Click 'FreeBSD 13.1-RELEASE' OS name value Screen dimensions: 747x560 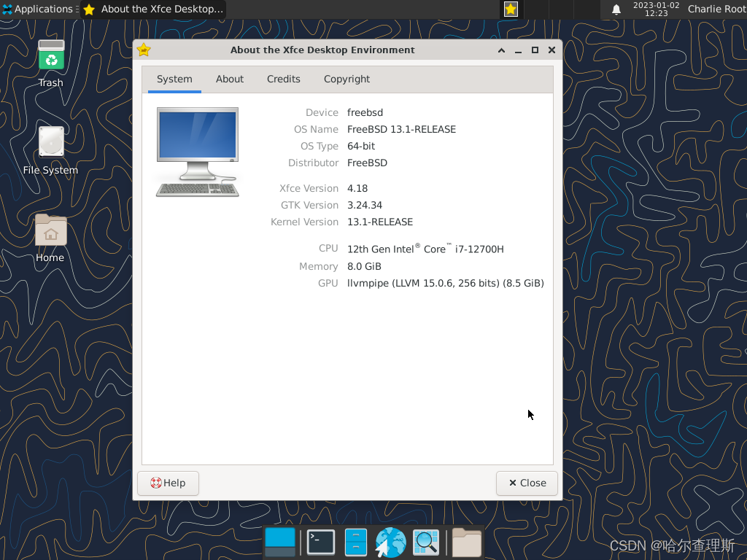point(402,129)
